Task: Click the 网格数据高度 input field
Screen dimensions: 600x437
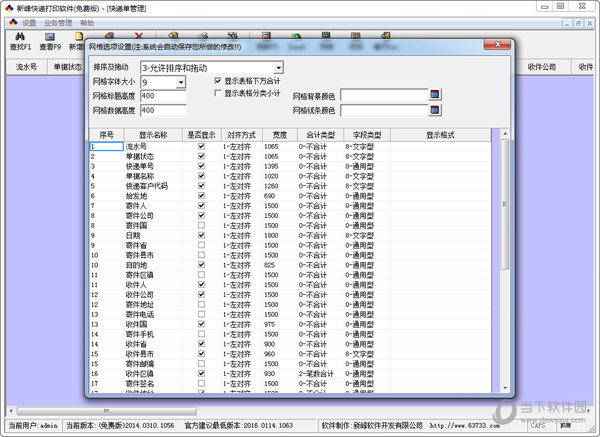Action: pos(163,110)
